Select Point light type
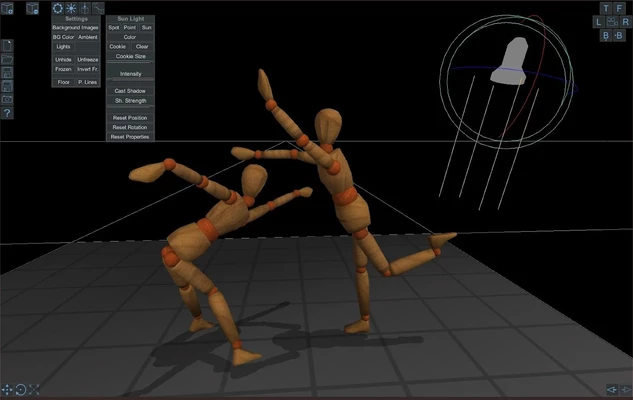Image resolution: width=633 pixels, height=400 pixels. click(130, 27)
